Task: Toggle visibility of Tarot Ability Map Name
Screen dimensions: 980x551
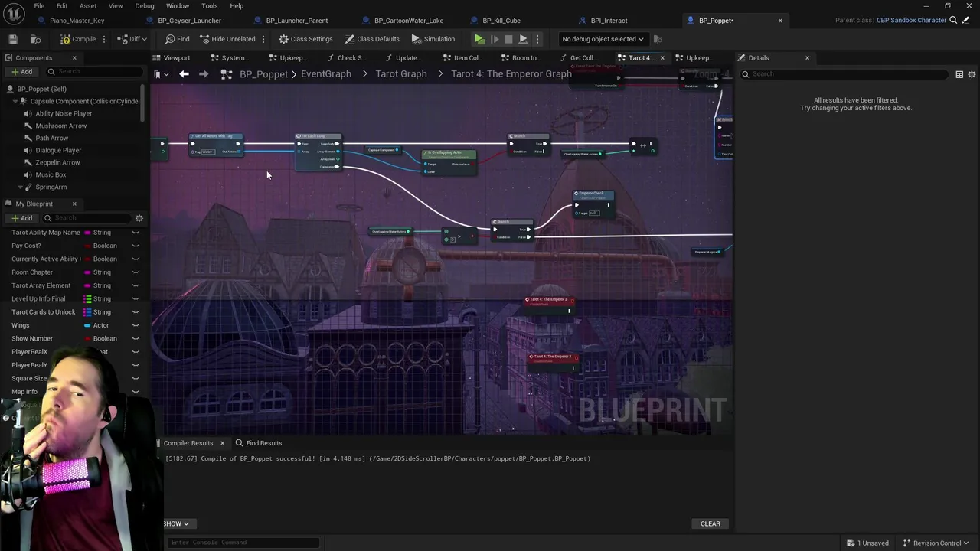Action: (136, 233)
